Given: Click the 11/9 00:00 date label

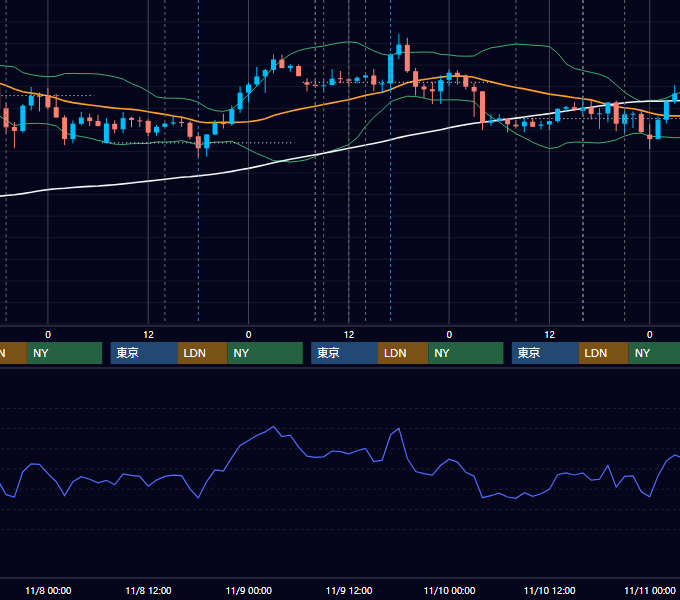Looking at the screenshot, I should point(248,590).
